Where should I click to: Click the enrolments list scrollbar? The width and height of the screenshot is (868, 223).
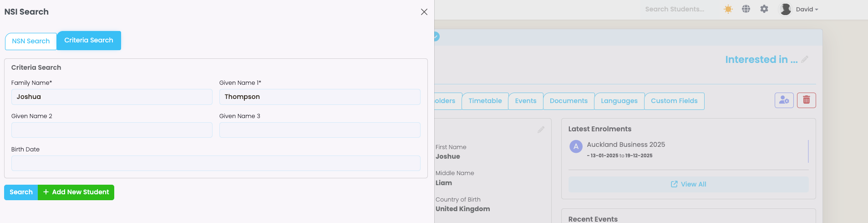point(808,151)
